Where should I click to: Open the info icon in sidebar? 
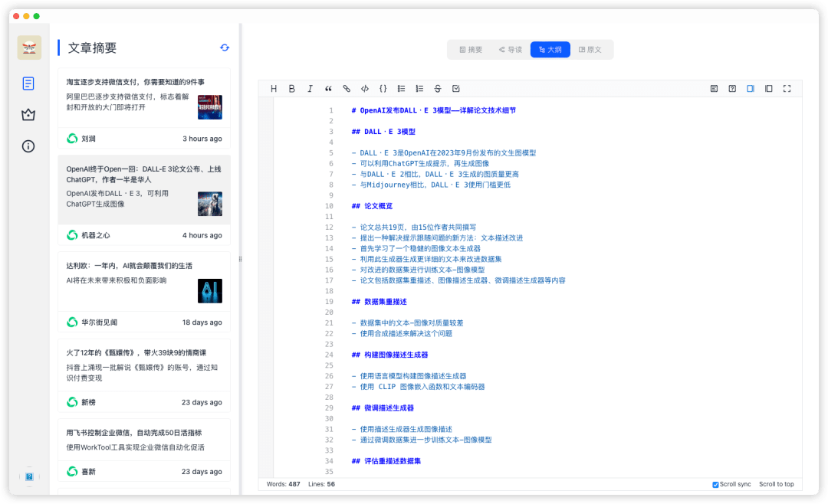[28, 146]
